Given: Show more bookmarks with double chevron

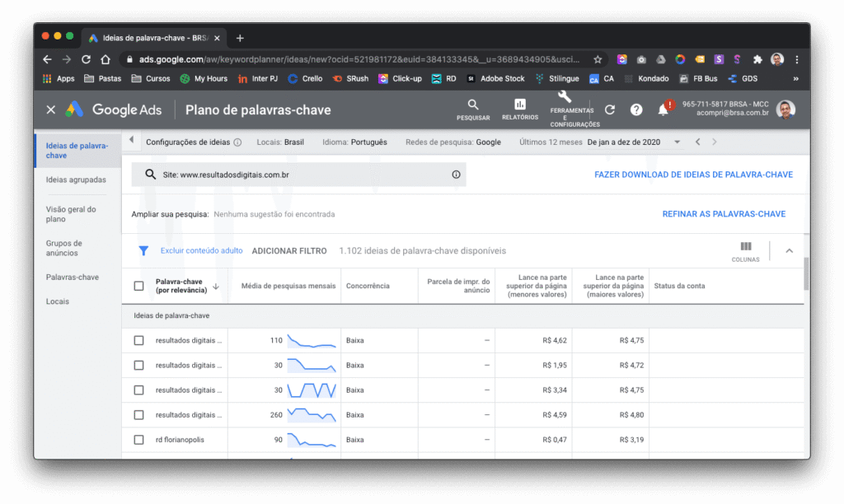Looking at the screenshot, I should tap(795, 78).
